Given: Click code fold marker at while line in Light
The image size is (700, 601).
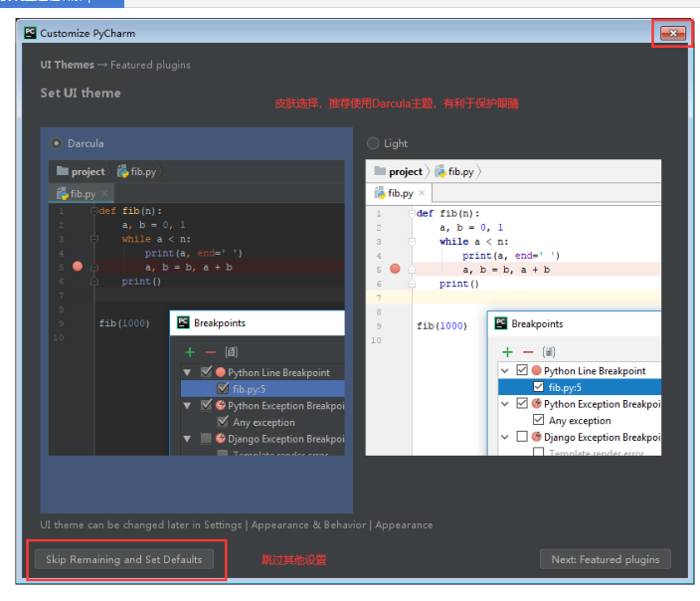Looking at the screenshot, I should click(412, 242).
